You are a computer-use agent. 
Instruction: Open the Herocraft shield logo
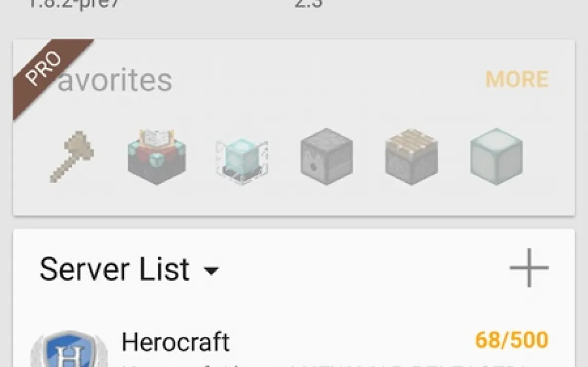69,349
